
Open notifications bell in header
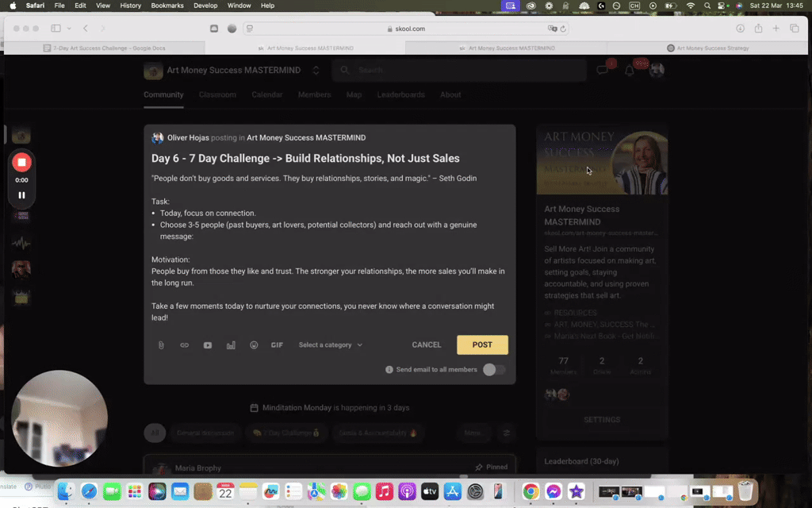[x=630, y=71]
